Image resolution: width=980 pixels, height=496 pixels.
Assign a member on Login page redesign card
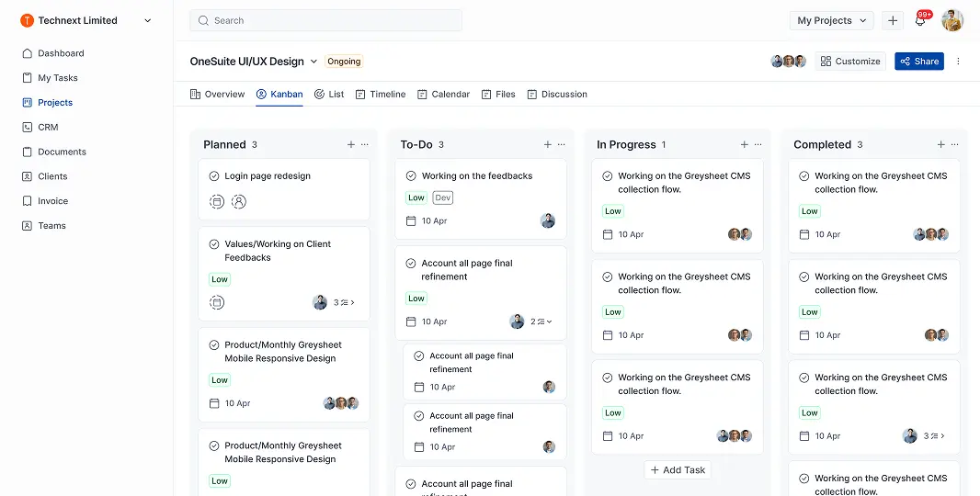click(239, 202)
